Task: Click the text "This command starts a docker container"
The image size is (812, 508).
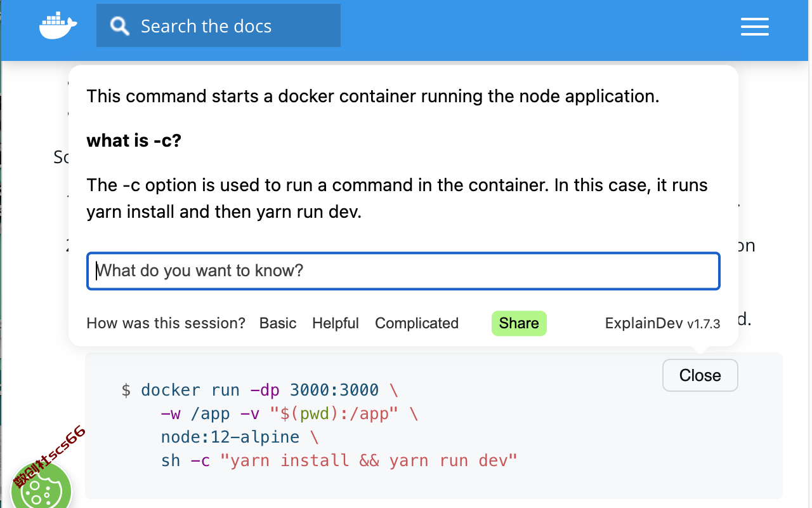Action: (250, 97)
